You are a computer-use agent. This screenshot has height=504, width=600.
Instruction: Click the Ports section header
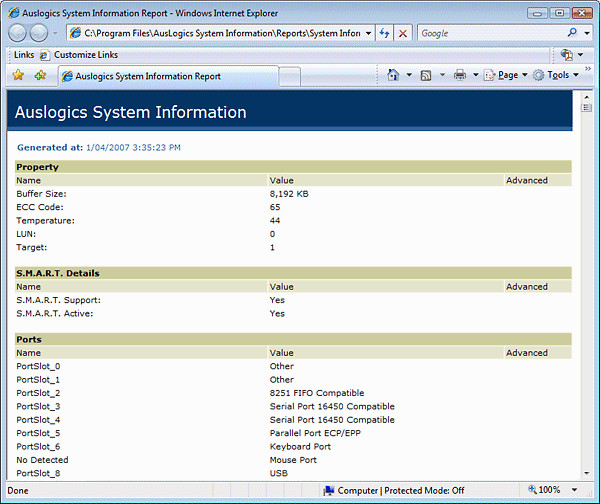[x=293, y=339]
